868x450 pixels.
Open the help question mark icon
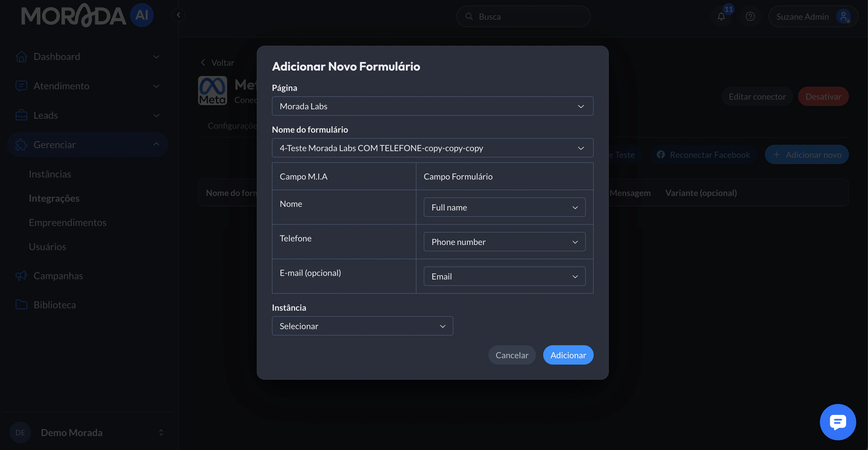tap(750, 17)
